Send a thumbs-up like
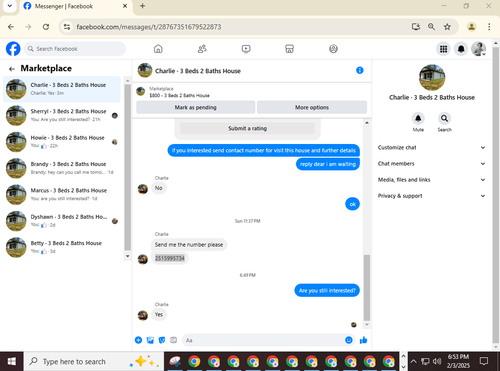500x371 pixels. point(363,340)
